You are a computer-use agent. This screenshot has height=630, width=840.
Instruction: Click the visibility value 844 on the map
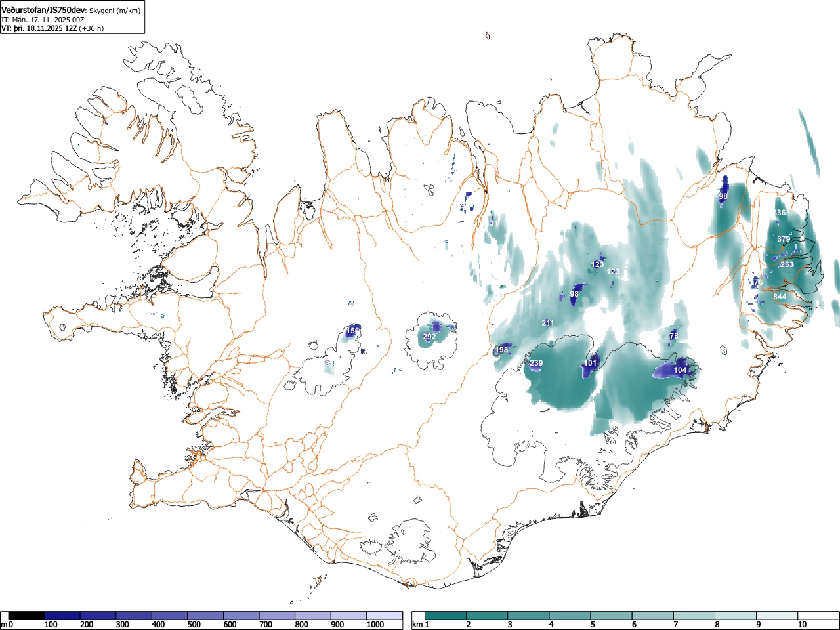(780, 297)
